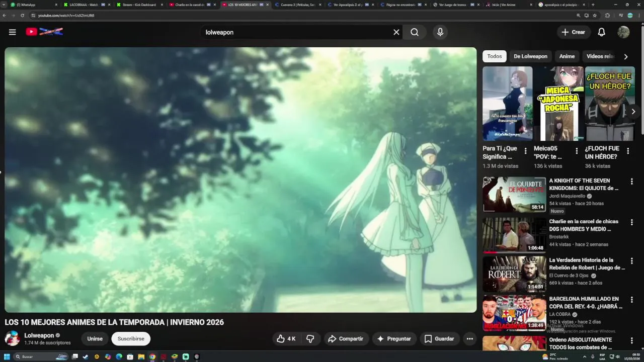Open the browser extensions puzzle icon
This screenshot has height=362, width=644.
click(x=607, y=16)
